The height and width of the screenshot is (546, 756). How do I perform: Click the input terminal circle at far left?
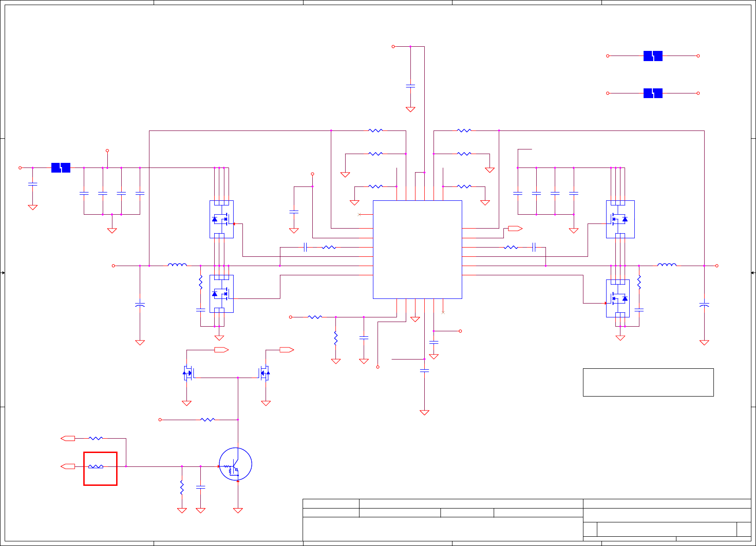[20, 168]
